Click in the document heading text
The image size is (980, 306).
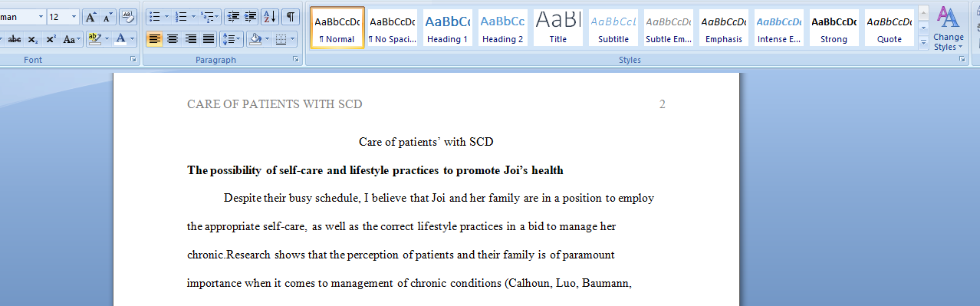(426, 142)
